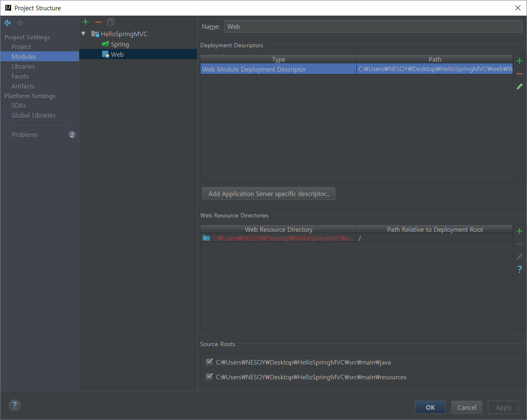This screenshot has width=527, height=420.
Task: Open Project settings page
Action: click(x=21, y=47)
